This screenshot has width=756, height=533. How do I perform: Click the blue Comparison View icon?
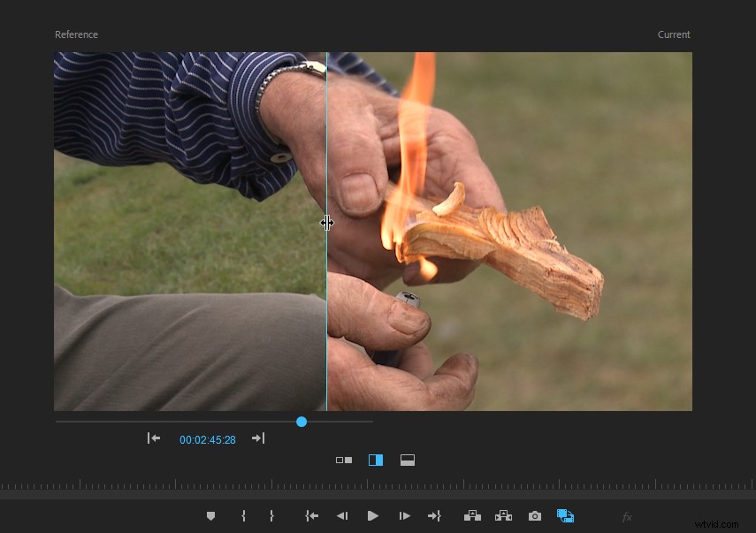click(x=565, y=515)
